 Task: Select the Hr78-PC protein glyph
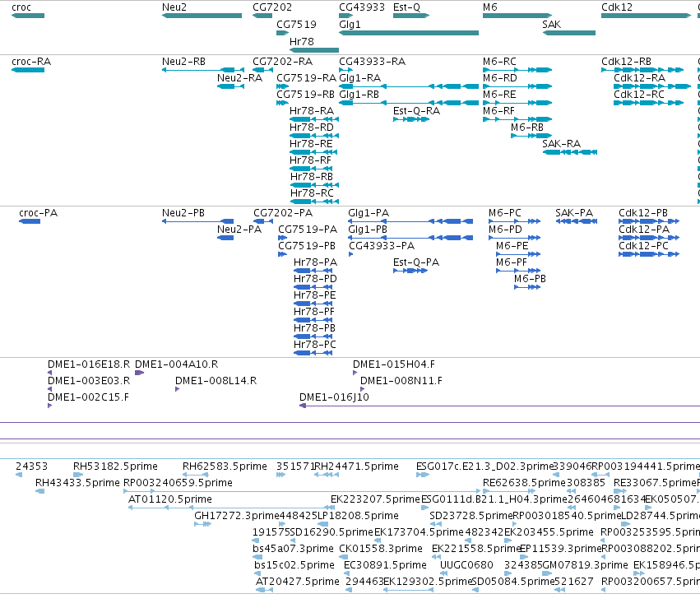[x=313, y=353]
